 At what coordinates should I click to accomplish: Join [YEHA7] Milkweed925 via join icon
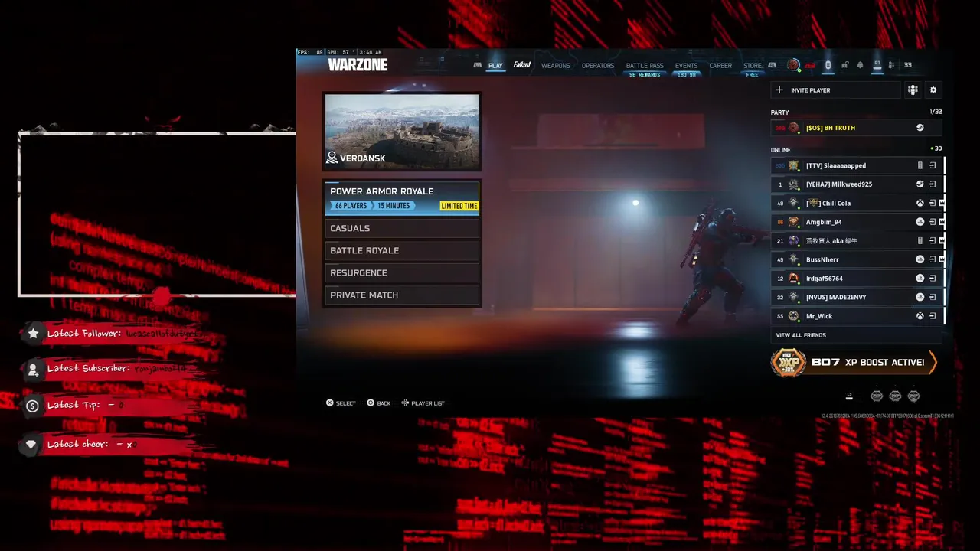point(933,184)
